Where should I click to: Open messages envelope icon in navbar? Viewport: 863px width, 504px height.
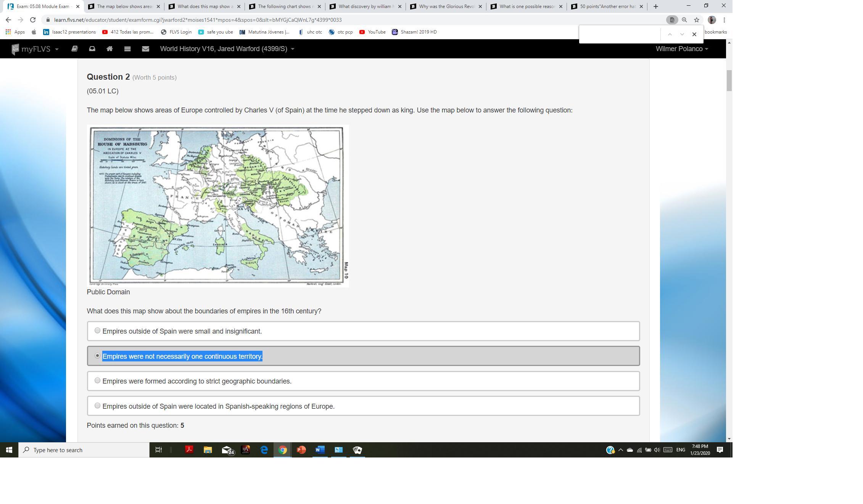pos(145,49)
